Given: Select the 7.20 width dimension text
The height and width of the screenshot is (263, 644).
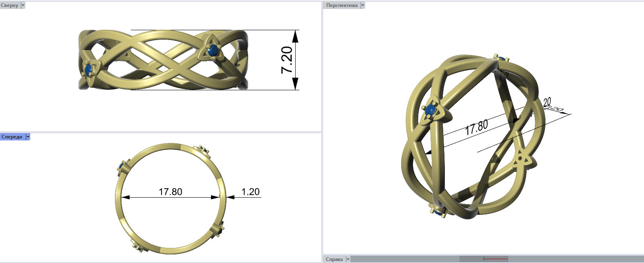Looking at the screenshot, I should [x=287, y=60].
